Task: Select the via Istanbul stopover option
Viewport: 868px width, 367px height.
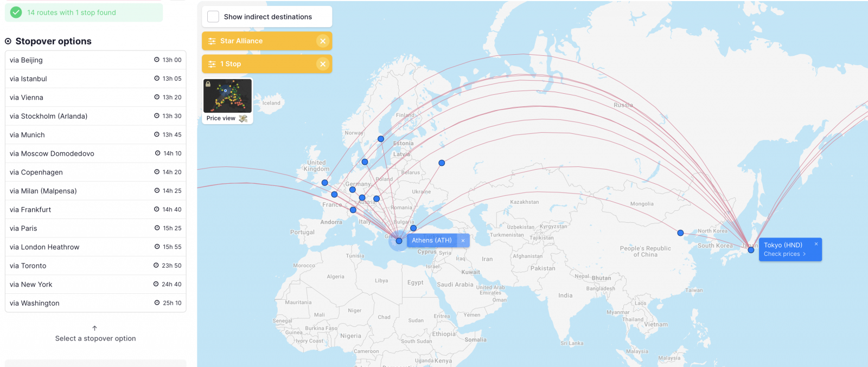Action: [x=95, y=79]
